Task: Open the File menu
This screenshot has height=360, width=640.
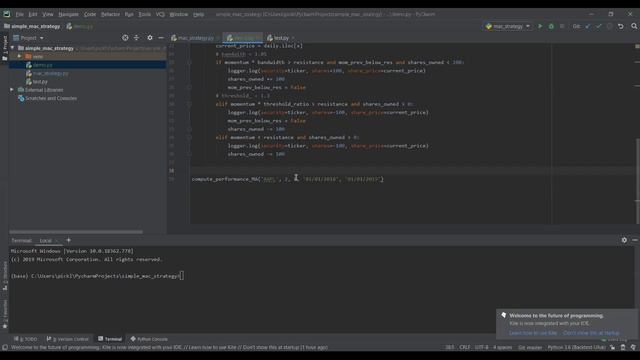Action: [19, 14]
